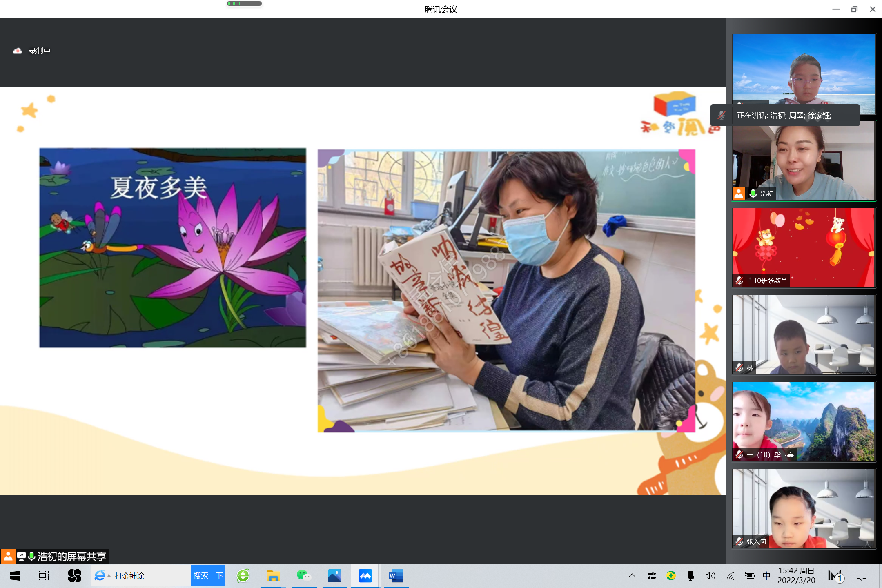
Task: Open File Explorer from the taskbar
Action: (x=273, y=576)
